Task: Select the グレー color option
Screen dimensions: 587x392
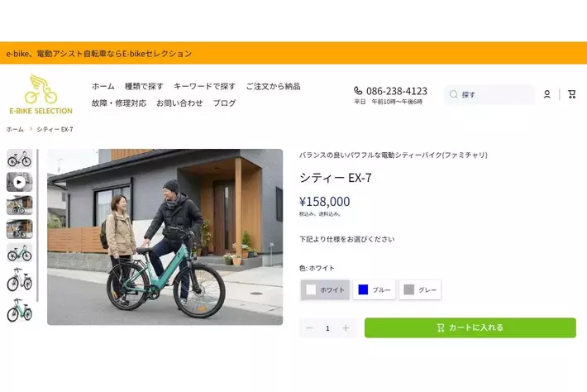Action: 420,289
